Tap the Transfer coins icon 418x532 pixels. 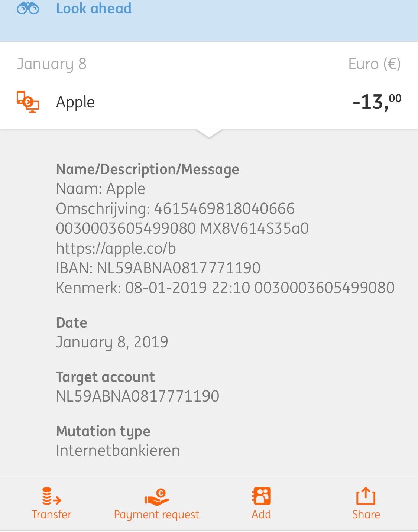[x=51, y=496]
